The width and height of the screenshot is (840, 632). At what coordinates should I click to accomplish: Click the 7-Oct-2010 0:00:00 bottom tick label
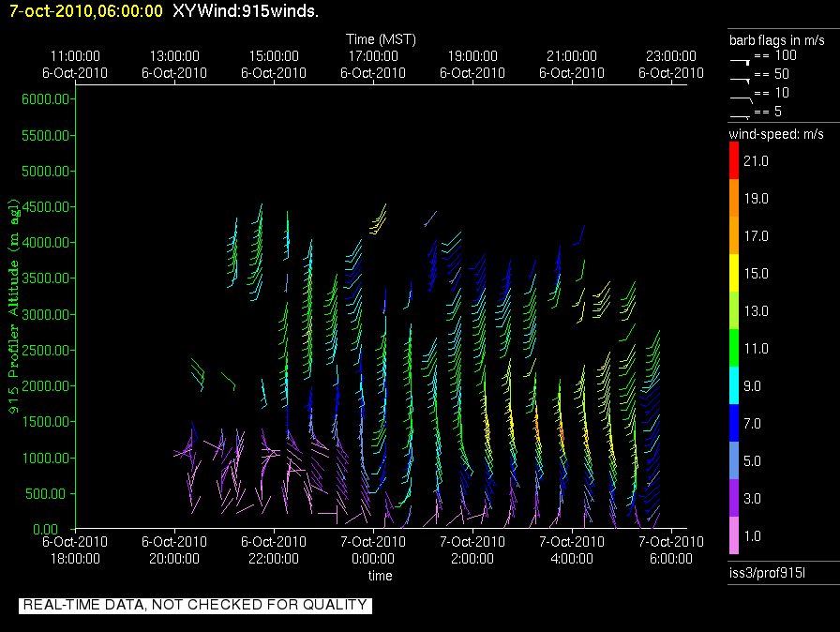click(373, 550)
